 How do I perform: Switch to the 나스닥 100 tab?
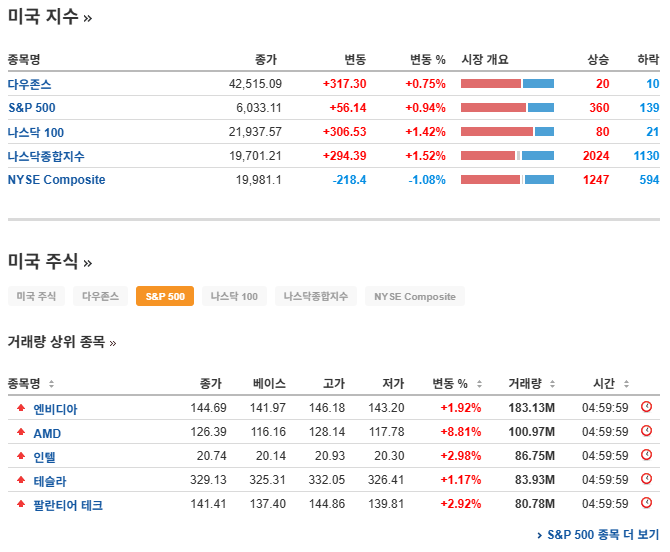tap(234, 296)
